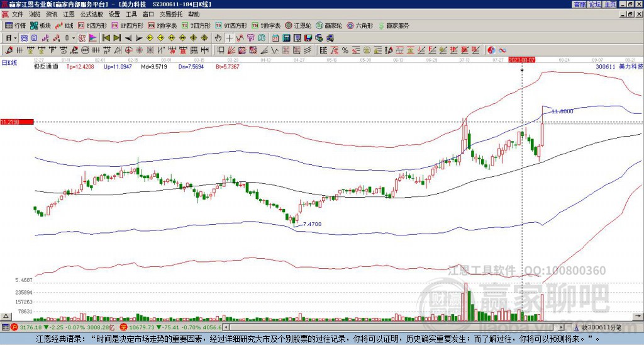Open the 江恩 menu
The height and width of the screenshot is (345, 644).
click(x=69, y=14)
